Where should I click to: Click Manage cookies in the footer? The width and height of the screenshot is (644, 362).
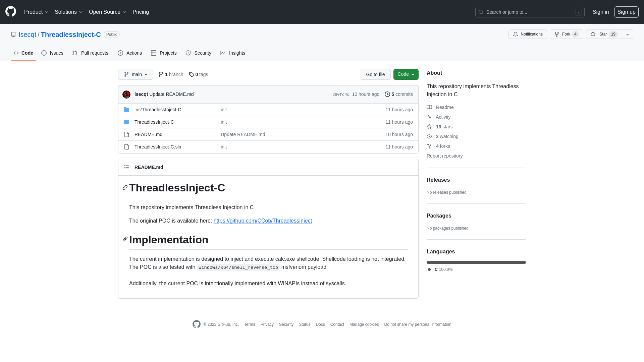tap(364, 324)
